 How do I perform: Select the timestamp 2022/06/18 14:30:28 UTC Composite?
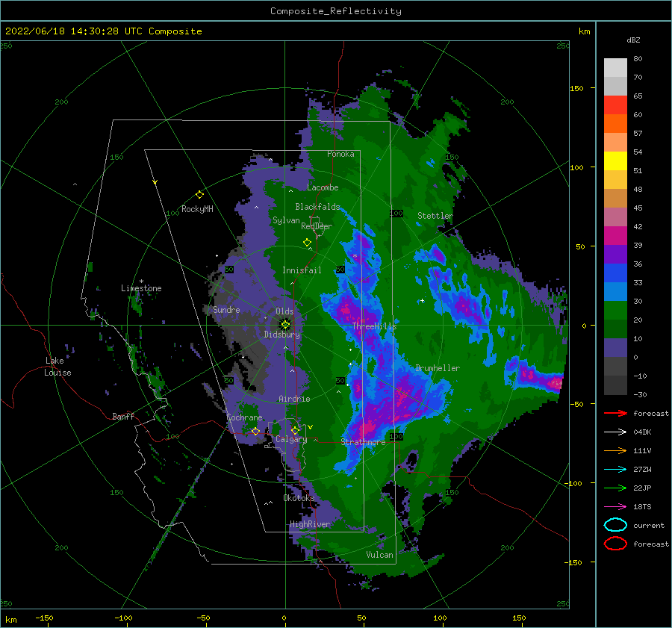click(103, 31)
